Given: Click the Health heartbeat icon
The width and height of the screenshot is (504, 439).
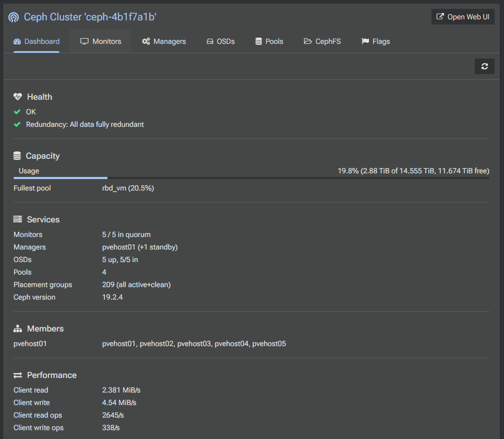Looking at the screenshot, I should tap(18, 97).
